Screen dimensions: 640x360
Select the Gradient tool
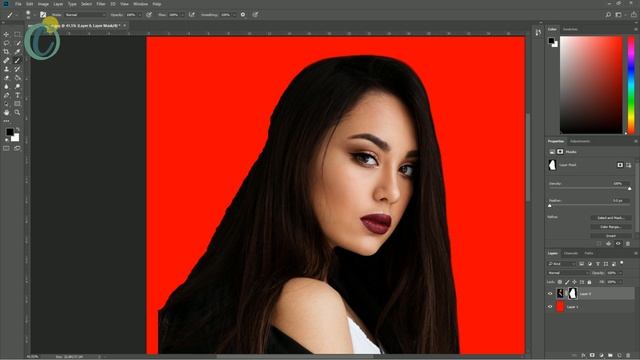pyautogui.click(x=17, y=78)
